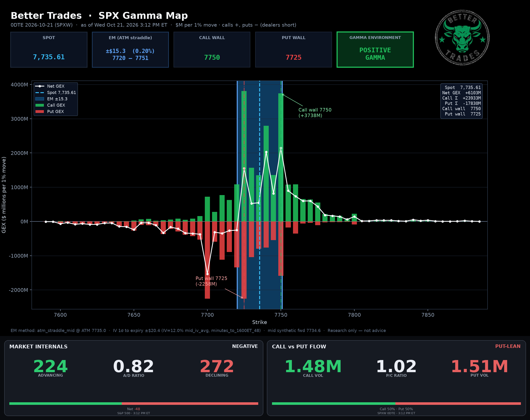The height and width of the screenshot is (420, 530).
Task: Click the Spot 7,735.61 legend entry
Action: 56,92
